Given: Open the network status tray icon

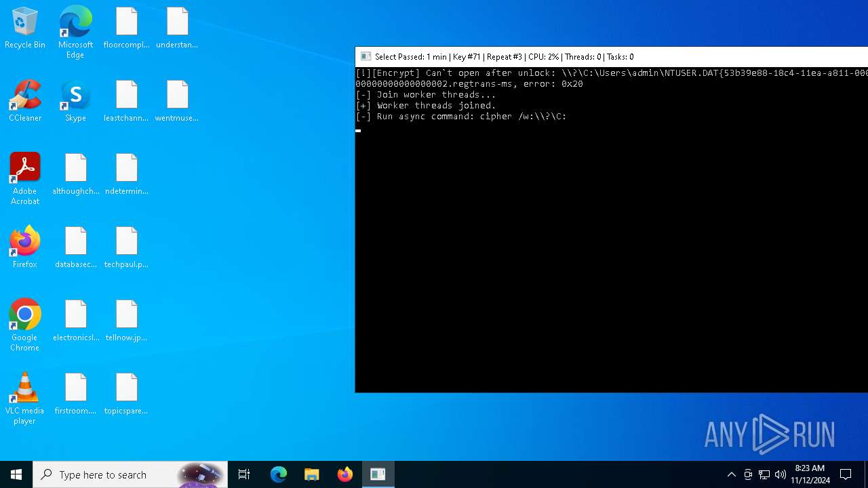Looking at the screenshot, I should [x=764, y=474].
